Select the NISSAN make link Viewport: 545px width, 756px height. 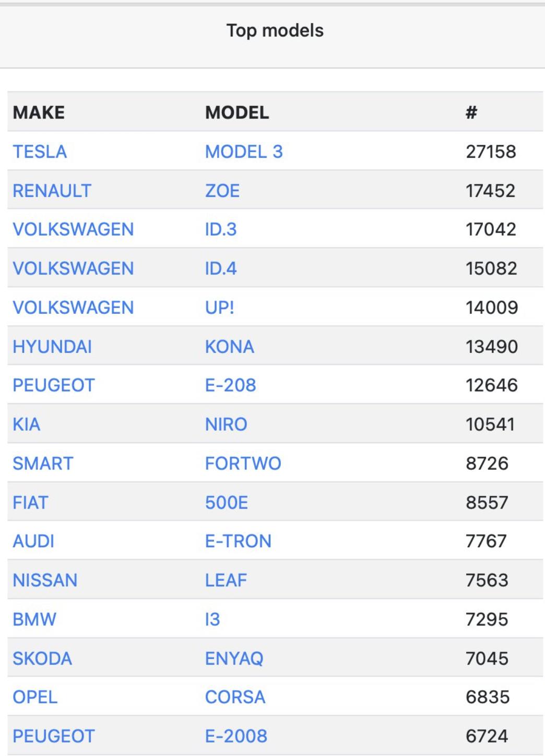point(45,581)
